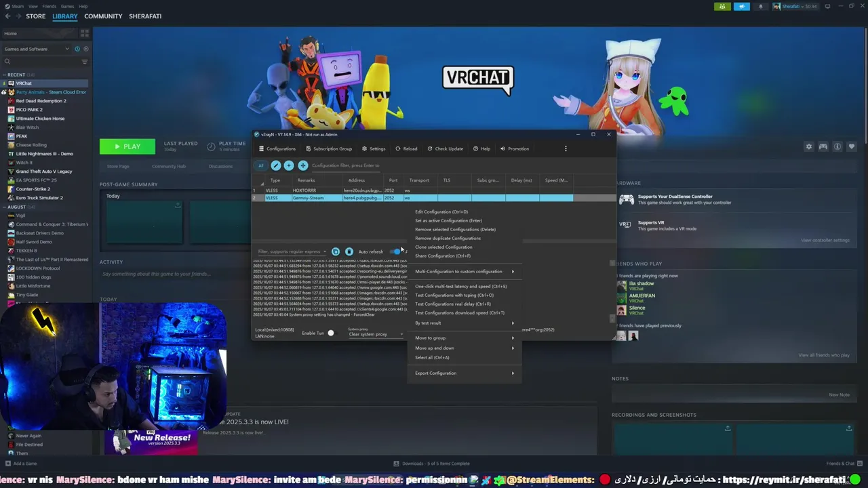Viewport: 868px width, 488px height.
Task: Expand Games and Software filter dropdown
Action: [x=37, y=49]
